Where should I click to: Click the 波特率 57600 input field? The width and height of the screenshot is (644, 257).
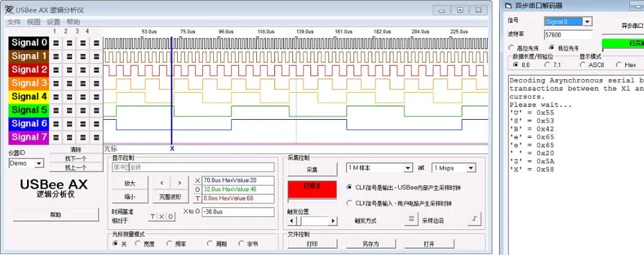click(x=569, y=35)
